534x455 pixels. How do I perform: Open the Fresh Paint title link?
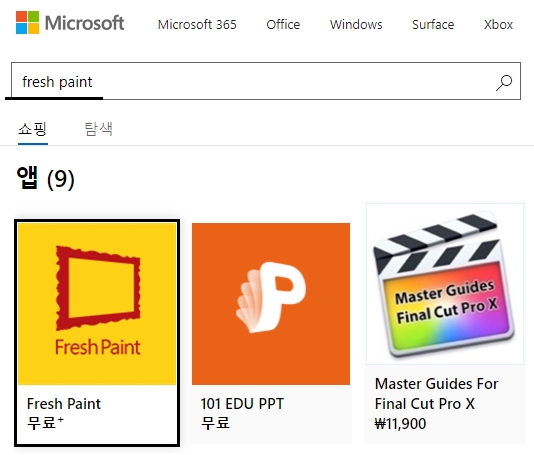64,404
